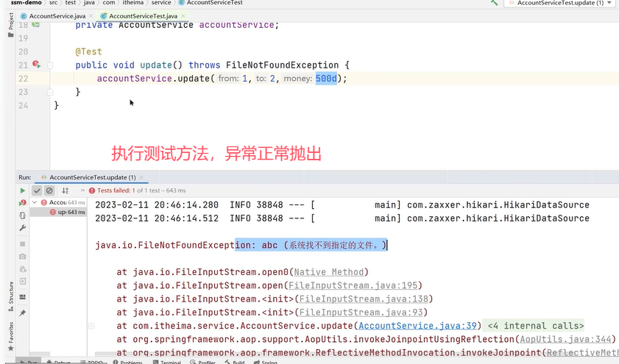Click the @Test annotation

pyautogui.click(x=89, y=51)
